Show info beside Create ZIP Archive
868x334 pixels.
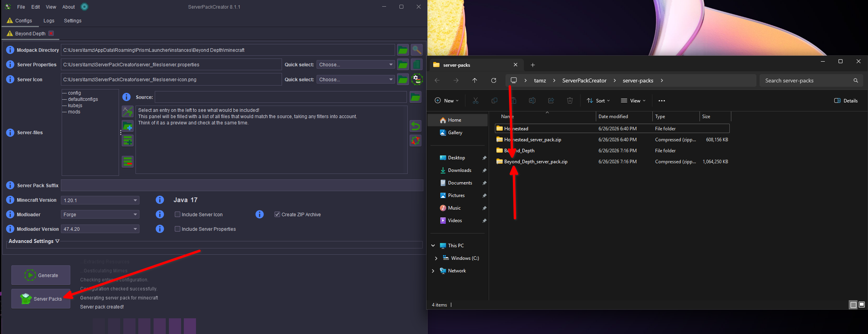click(x=260, y=214)
